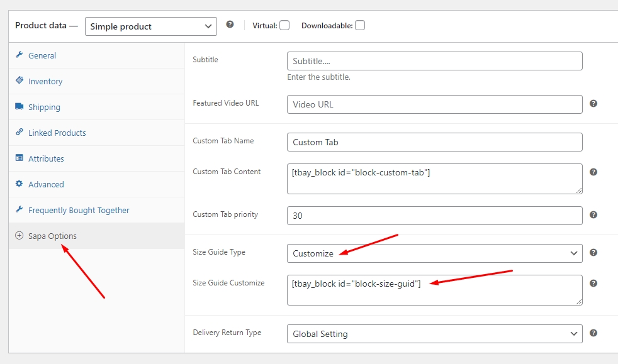The image size is (618, 364).
Task: Open the Frequently Bought Together tab
Action: (x=79, y=211)
